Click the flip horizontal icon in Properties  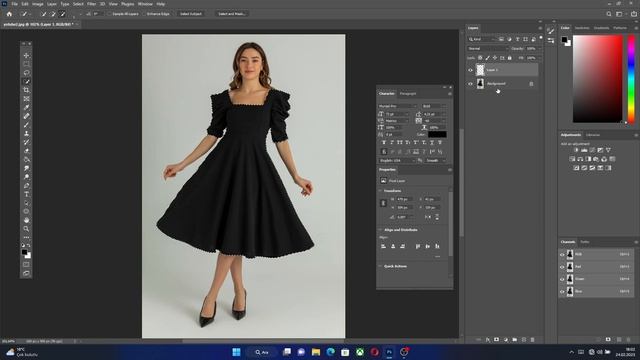428,217
